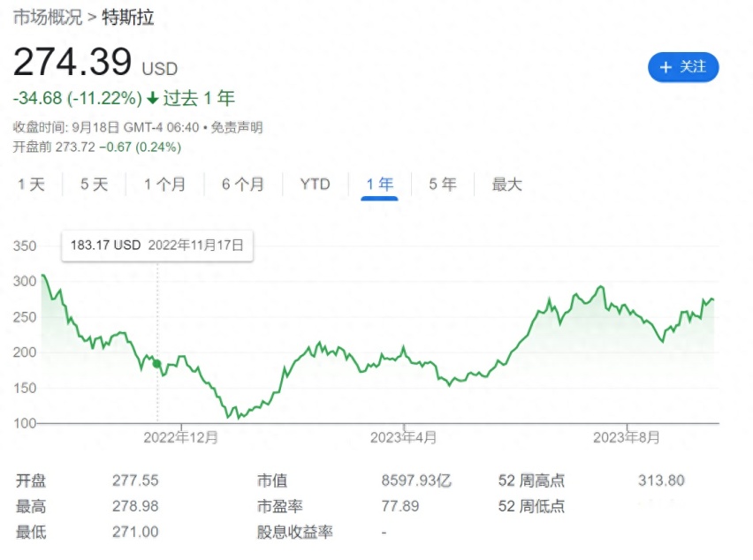Click the down arrow icon beside 过去 1 年
753x560 pixels.
tap(153, 98)
